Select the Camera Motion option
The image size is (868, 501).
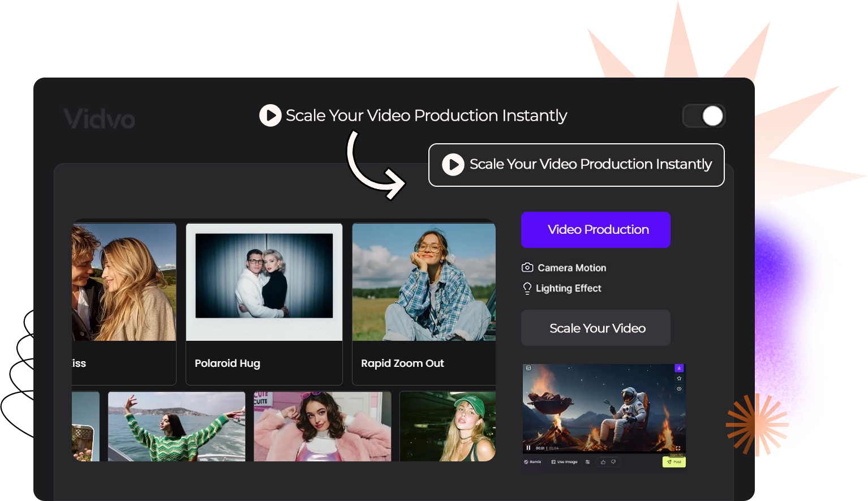pos(564,268)
